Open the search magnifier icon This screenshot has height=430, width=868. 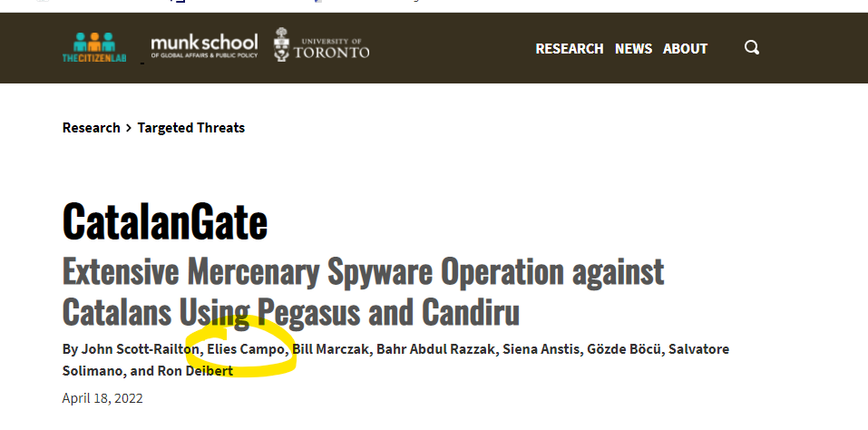(752, 48)
